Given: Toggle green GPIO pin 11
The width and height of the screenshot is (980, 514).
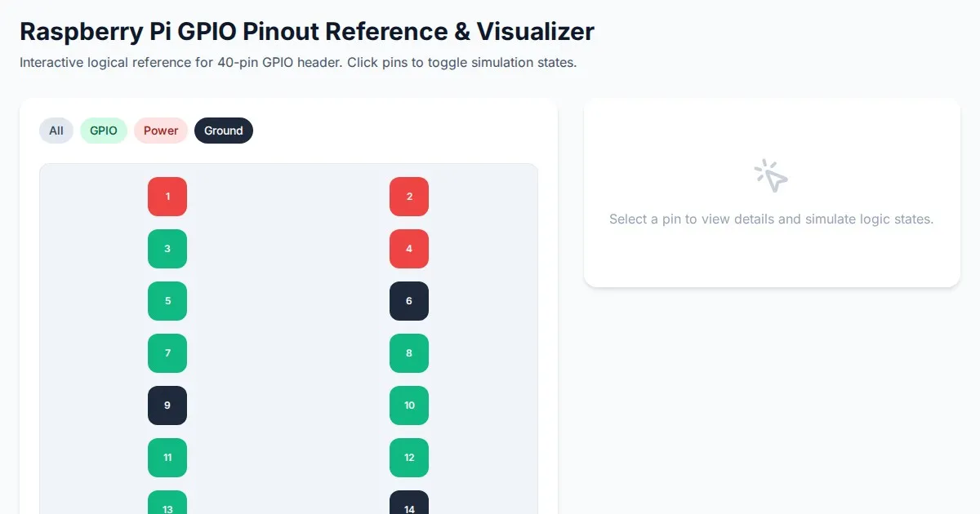Looking at the screenshot, I should click(167, 458).
